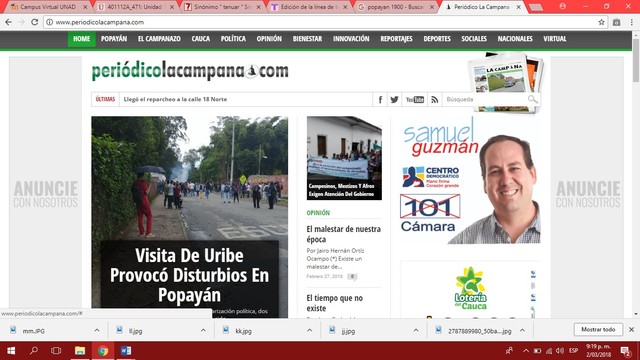Viewport: 640px width, 360px height.
Task: Click the Samuel Guzmán ad banner
Action: pyautogui.click(x=470, y=180)
